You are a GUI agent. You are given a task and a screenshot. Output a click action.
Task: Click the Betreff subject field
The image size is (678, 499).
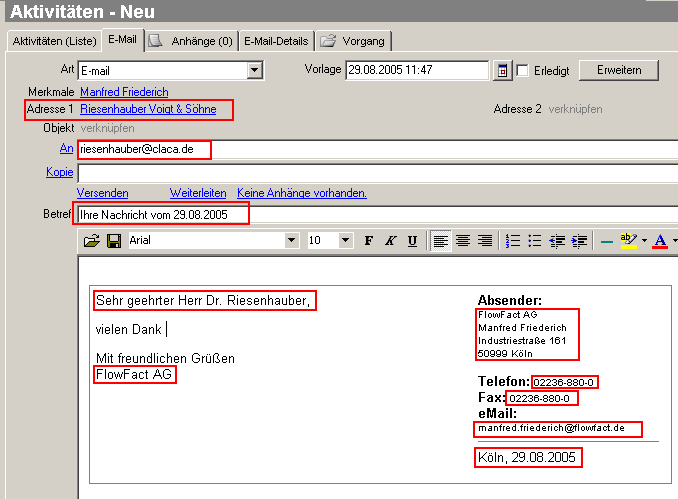378,215
